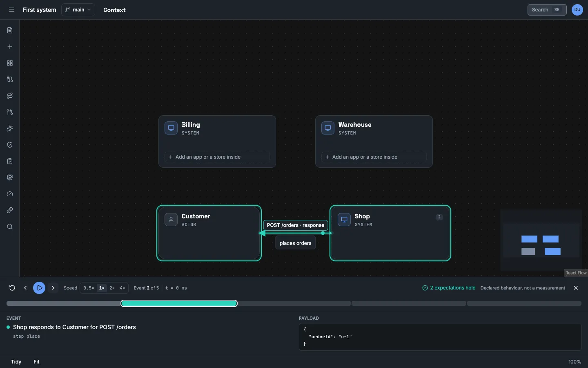Set playback speed to 1×
The width and height of the screenshot is (588, 368).
click(102, 288)
